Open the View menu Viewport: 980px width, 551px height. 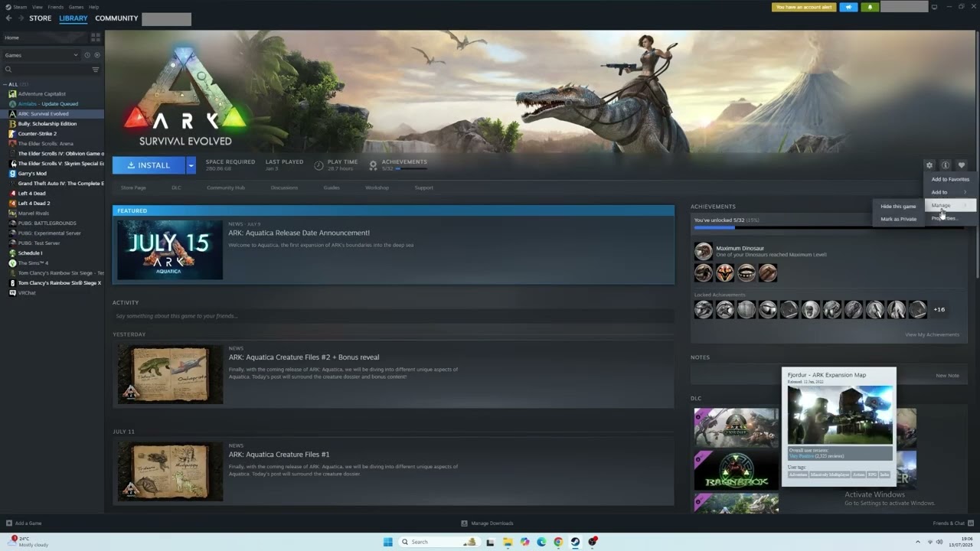pos(38,7)
